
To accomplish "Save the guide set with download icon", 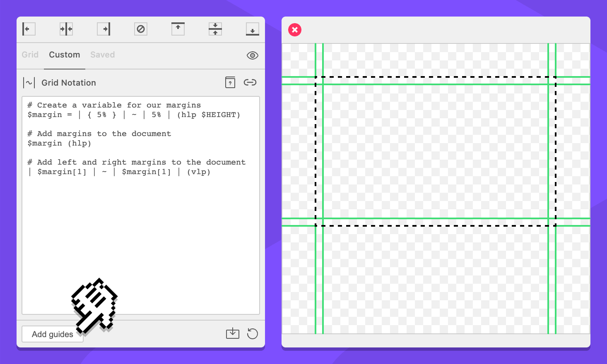I will 233,333.
